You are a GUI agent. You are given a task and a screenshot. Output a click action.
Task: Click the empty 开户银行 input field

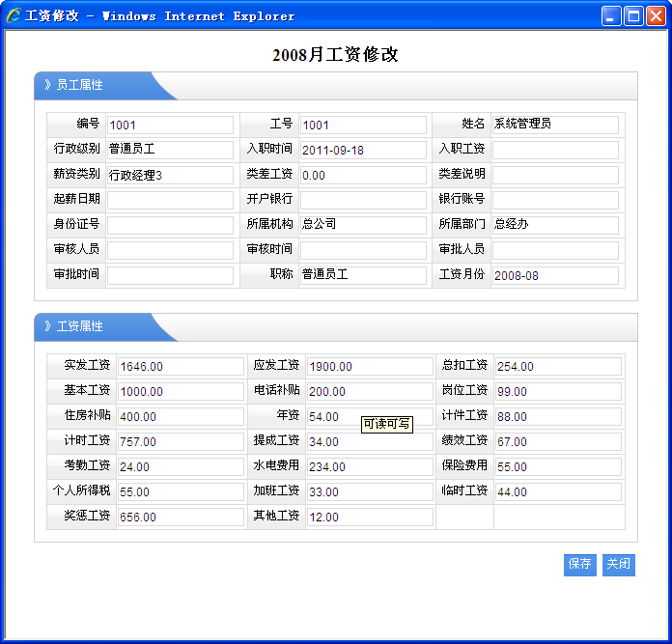click(x=363, y=200)
